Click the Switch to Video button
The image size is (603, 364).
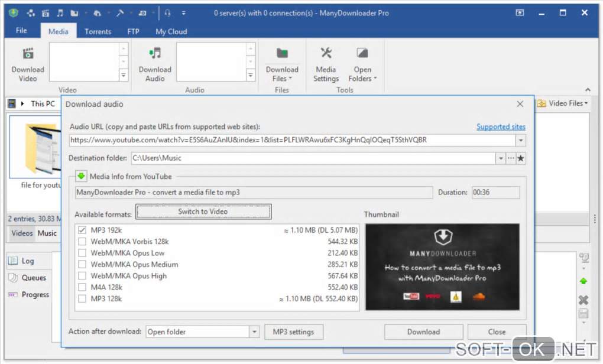tap(203, 212)
